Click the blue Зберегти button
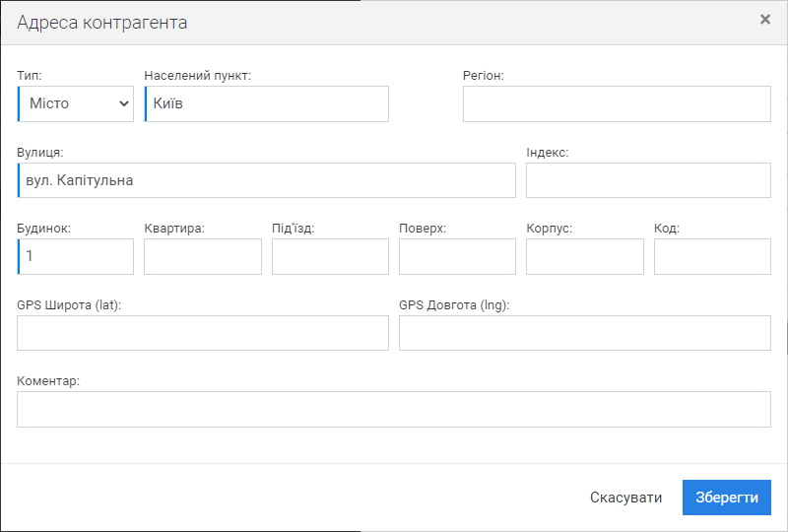The height and width of the screenshot is (532, 788). click(726, 498)
